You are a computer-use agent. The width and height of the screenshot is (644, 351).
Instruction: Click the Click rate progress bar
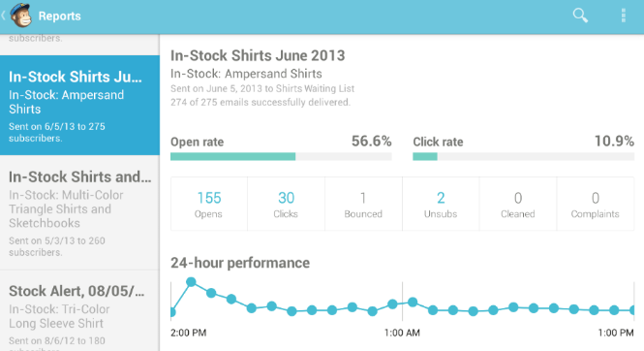click(x=523, y=157)
